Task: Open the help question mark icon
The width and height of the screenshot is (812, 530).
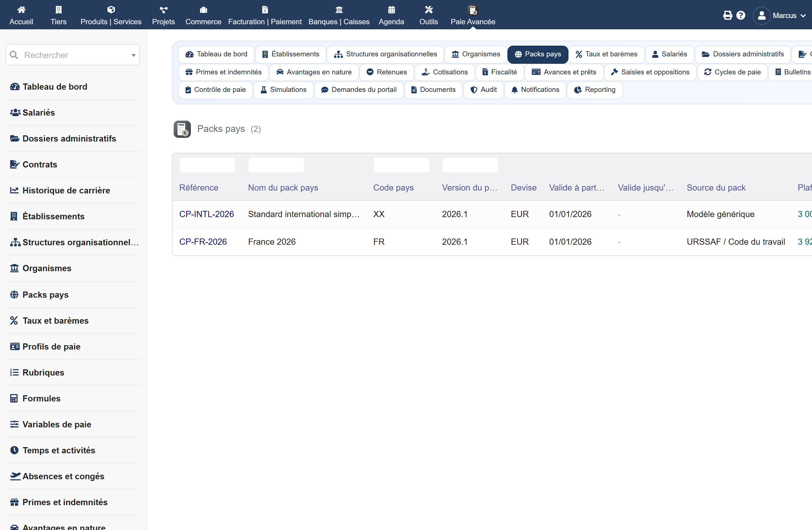Action: [741, 15]
